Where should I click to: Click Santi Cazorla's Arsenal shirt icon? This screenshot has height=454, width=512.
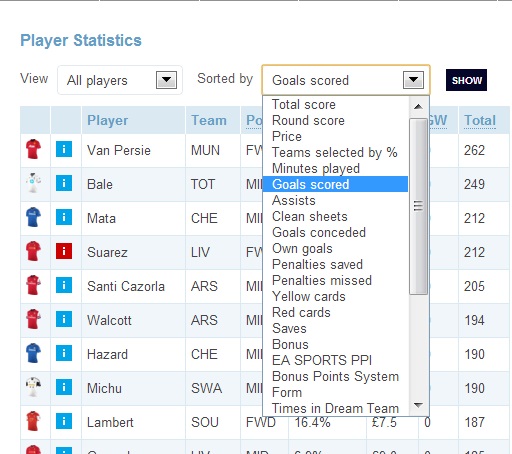point(33,285)
